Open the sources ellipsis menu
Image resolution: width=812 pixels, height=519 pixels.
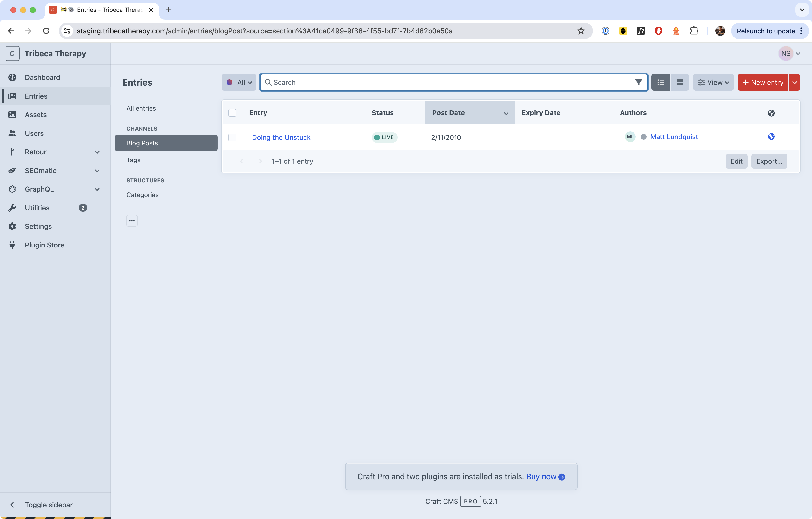pyautogui.click(x=132, y=221)
